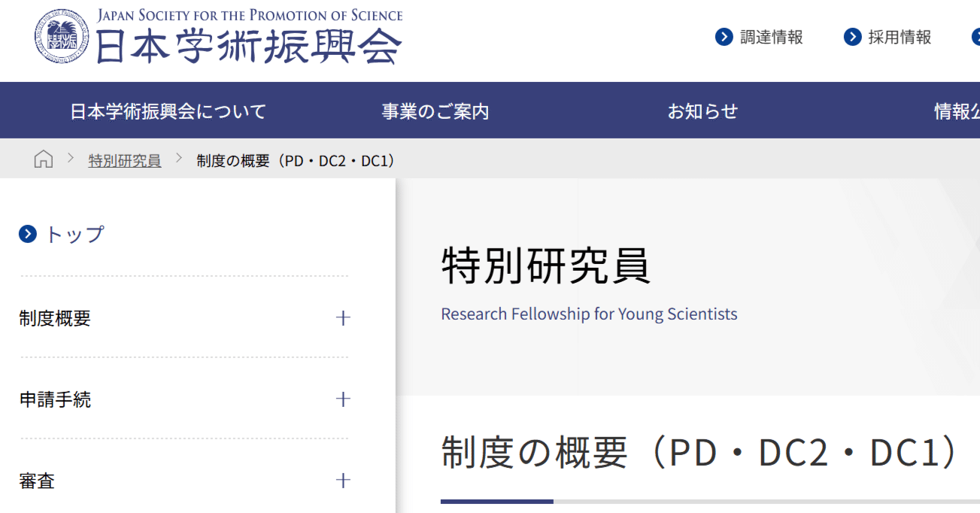Open the 調達情報 link
The height and width of the screenshot is (513, 980).
click(772, 37)
